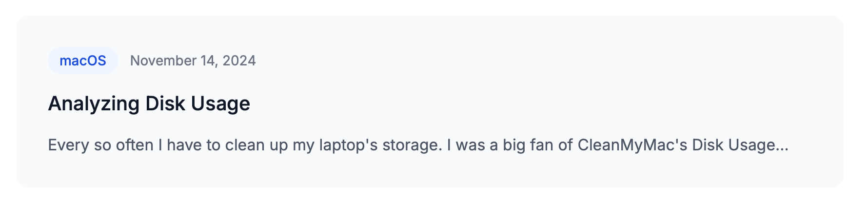The height and width of the screenshot is (207, 868).
Task: Click Disk Usage at the excerpt's end
Action: click(x=733, y=145)
